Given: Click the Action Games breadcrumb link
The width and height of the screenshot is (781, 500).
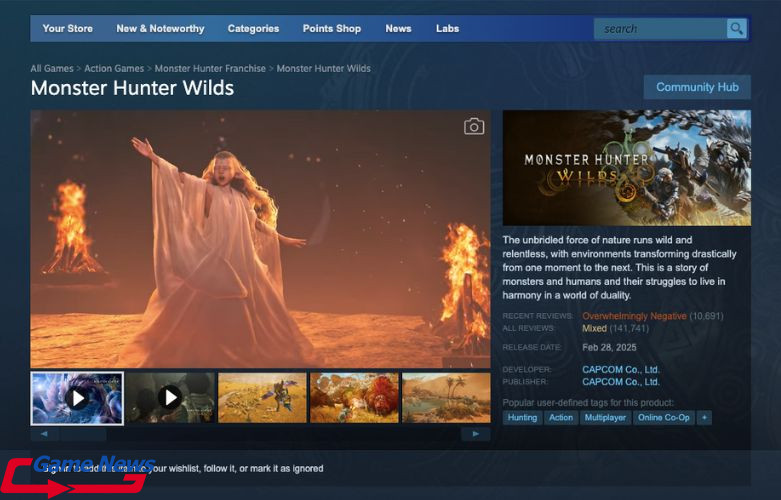Looking at the screenshot, I should coord(114,69).
